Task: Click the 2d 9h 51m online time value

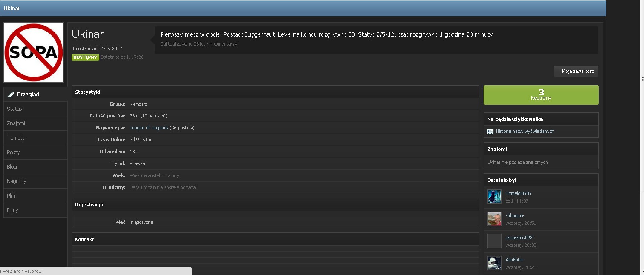Action: [x=140, y=140]
